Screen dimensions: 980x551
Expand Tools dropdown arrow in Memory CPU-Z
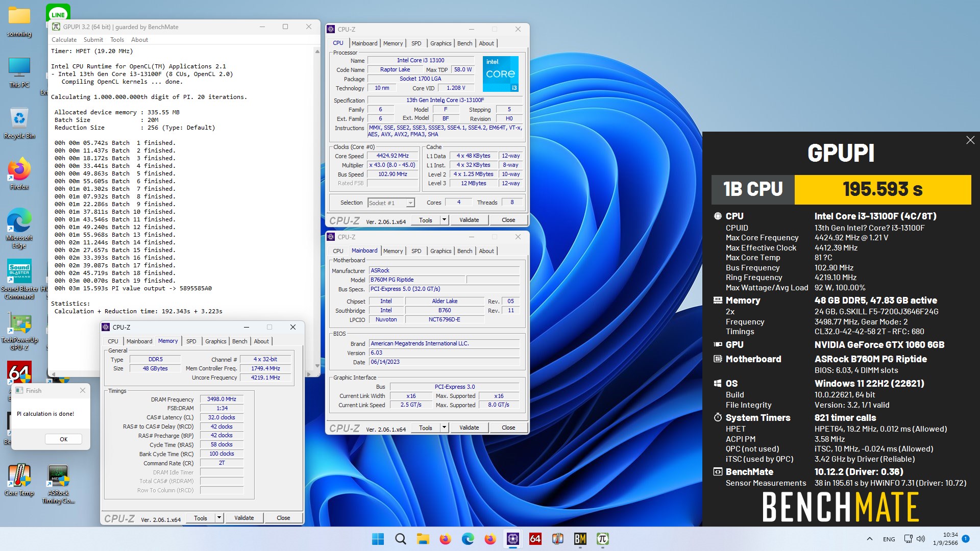(219, 518)
